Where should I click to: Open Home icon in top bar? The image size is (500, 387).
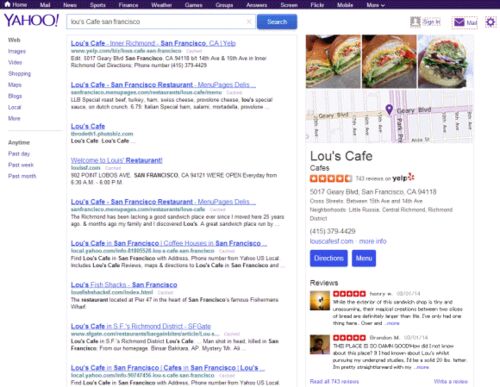pos(7,4)
